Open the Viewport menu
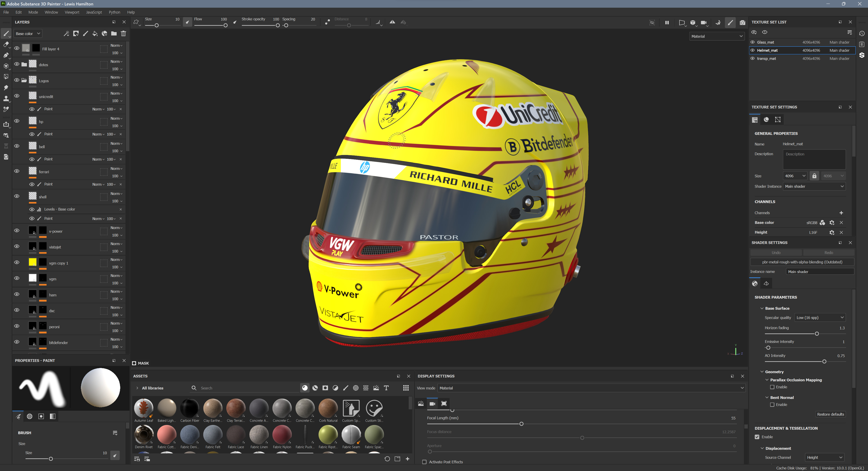The height and width of the screenshot is (471, 868). tap(72, 12)
